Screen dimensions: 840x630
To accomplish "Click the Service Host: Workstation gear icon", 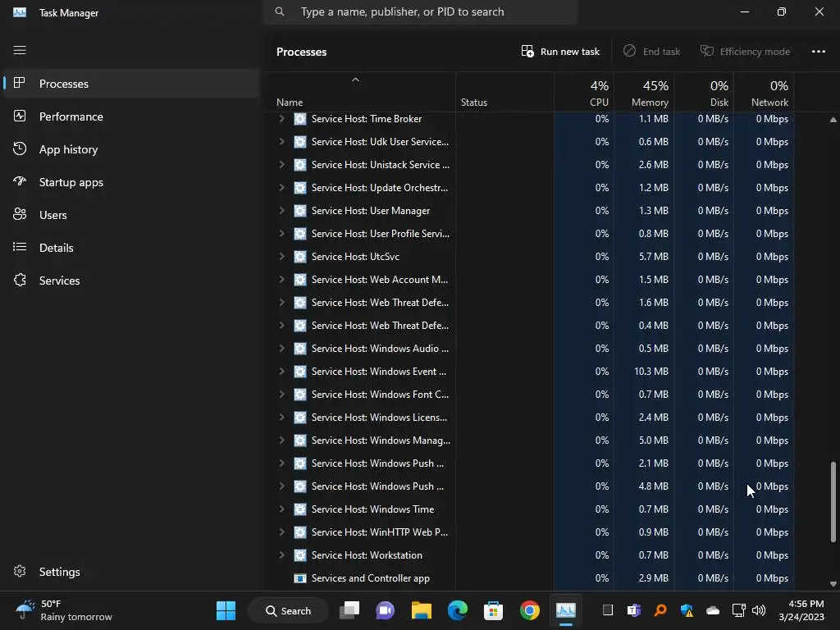I will click(x=300, y=555).
